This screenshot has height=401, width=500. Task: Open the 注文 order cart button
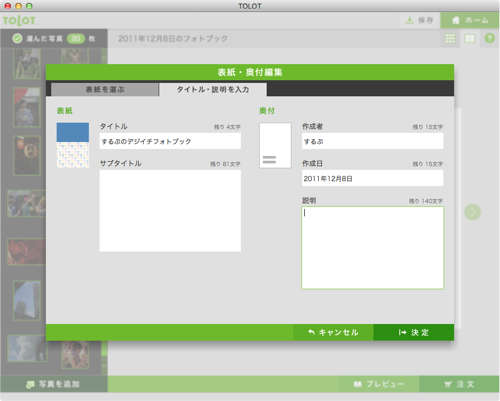click(459, 384)
